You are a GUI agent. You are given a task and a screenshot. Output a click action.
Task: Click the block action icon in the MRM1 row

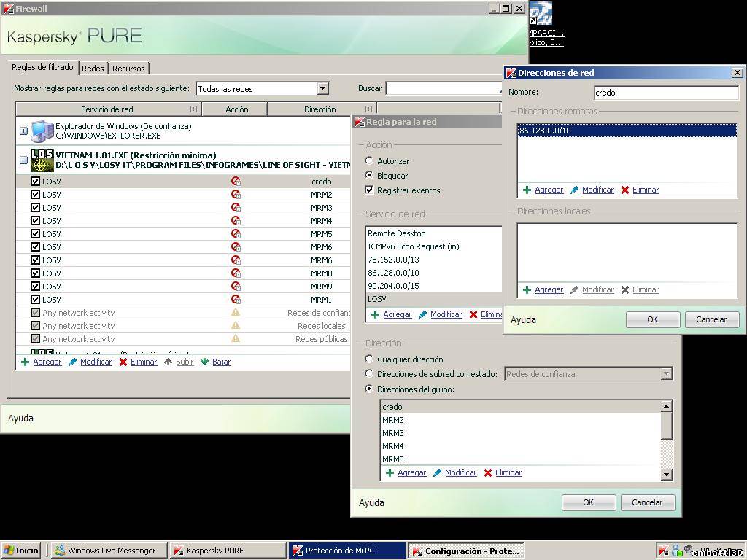(x=236, y=299)
